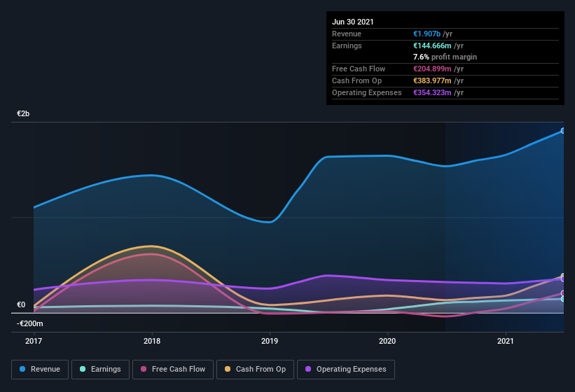Click the €1.907b revenue value
Screen dimensions: 575x392
[x=427, y=34]
